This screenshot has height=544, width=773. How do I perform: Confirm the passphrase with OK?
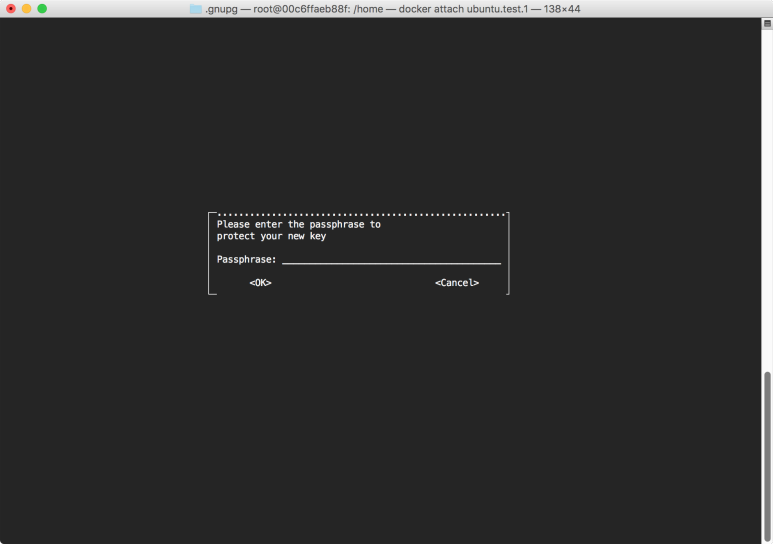(x=260, y=283)
